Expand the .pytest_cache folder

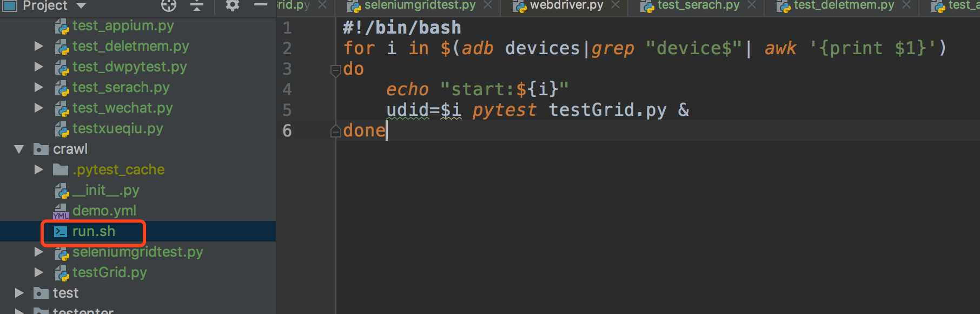[38, 169]
